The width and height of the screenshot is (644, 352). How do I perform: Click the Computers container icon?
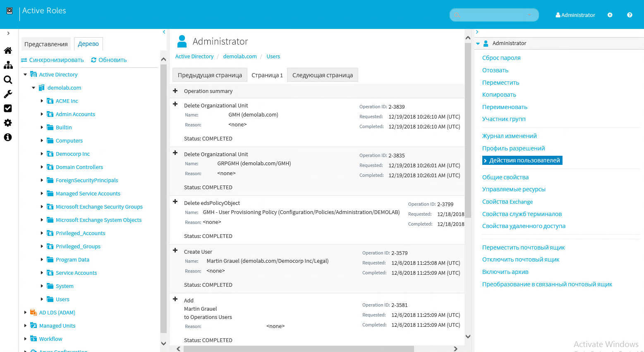pos(50,140)
